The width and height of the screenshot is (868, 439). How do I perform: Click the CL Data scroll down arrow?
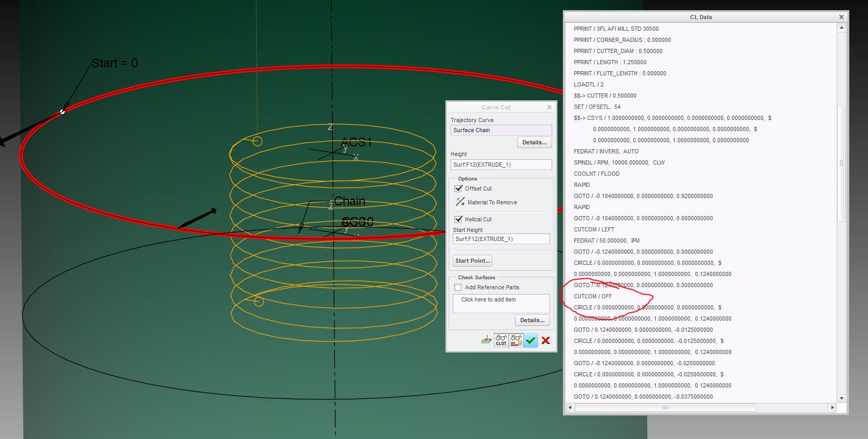tap(841, 398)
